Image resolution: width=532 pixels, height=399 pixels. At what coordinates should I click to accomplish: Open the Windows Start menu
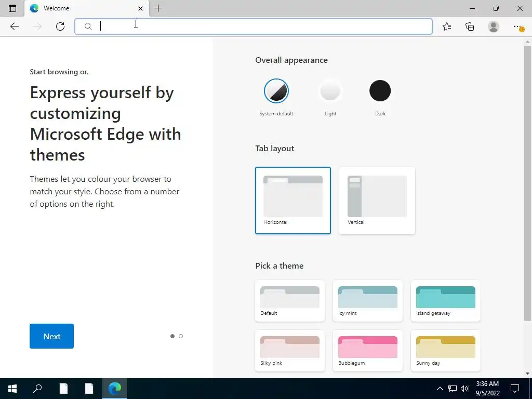click(x=12, y=389)
